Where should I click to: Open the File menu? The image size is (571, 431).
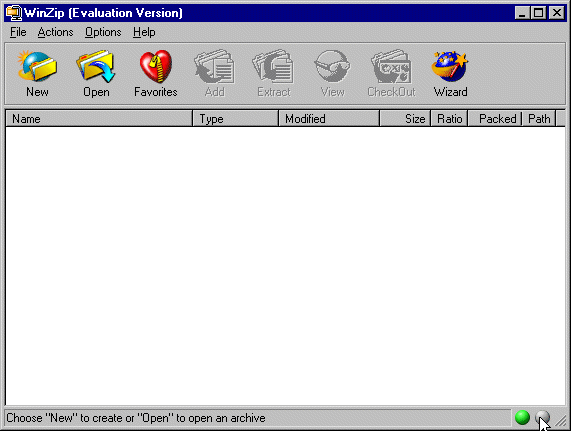(x=18, y=32)
